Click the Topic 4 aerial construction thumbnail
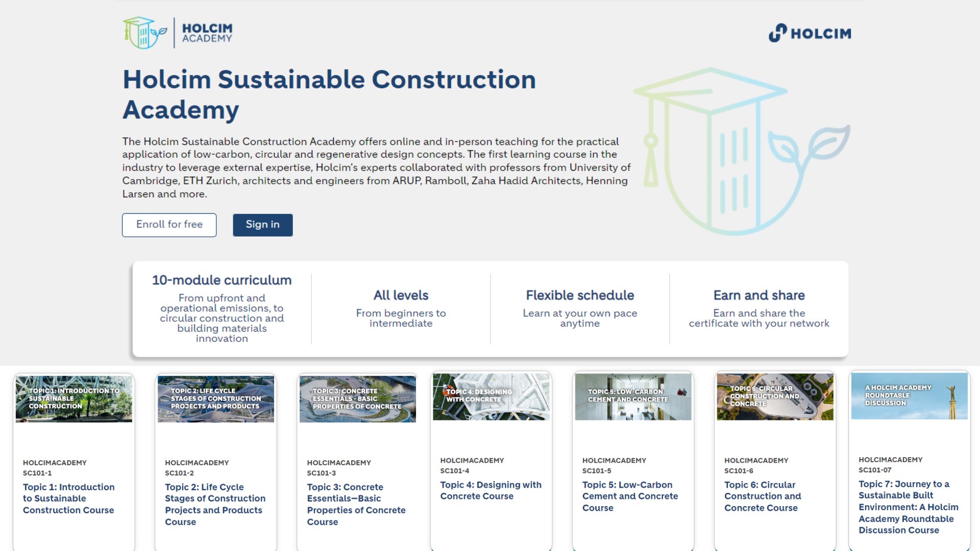 click(491, 396)
